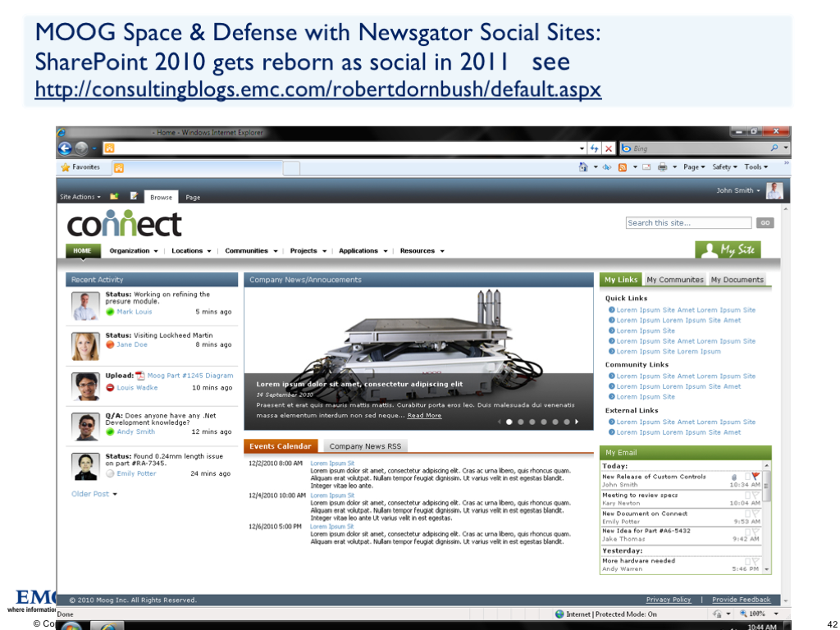Click the orange RSS feeds icon in command bar
The height and width of the screenshot is (630, 840).
[x=623, y=167]
